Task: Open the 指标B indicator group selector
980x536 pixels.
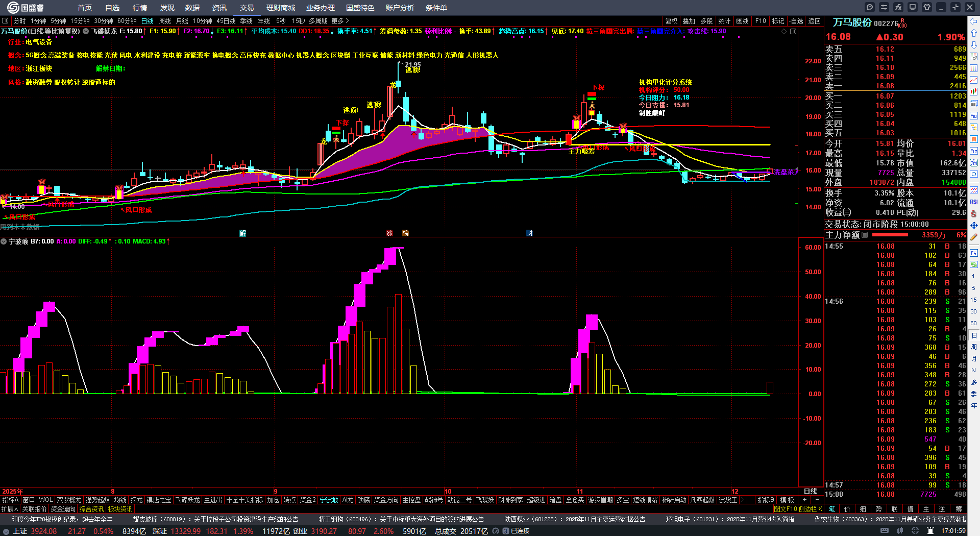Action: (x=766, y=500)
